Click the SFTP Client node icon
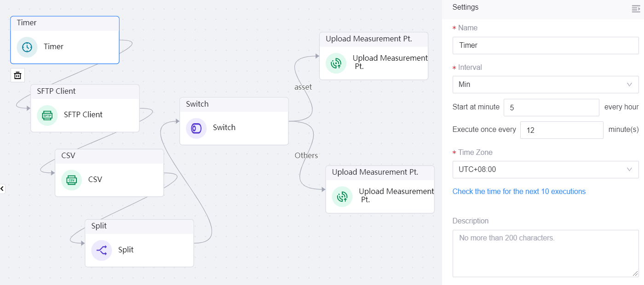The width and height of the screenshot is (644, 285). [47, 115]
